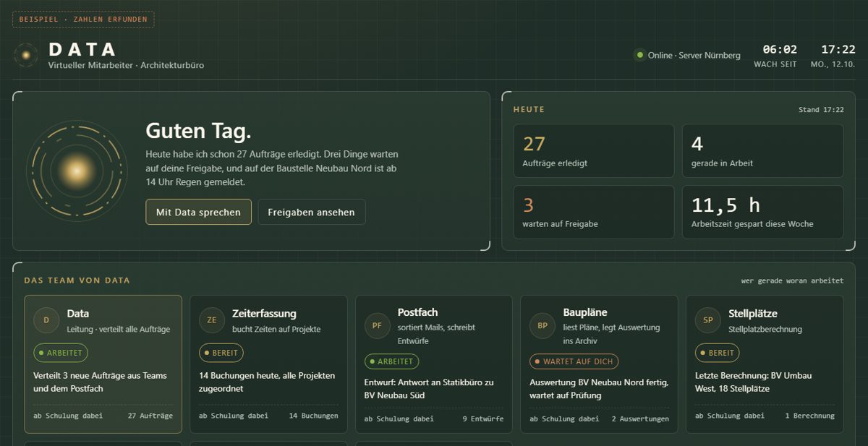Viewport: 868px width, 446px height.
Task: Click the DAS TEAM VON DATA heading
Action: [77, 280]
